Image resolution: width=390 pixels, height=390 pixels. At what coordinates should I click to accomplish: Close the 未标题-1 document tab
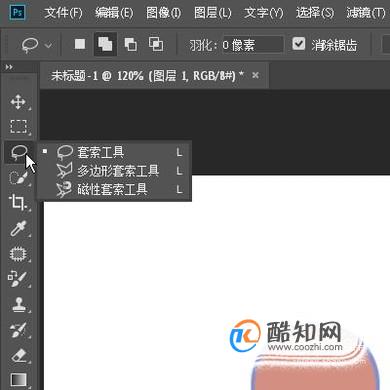point(255,76)
